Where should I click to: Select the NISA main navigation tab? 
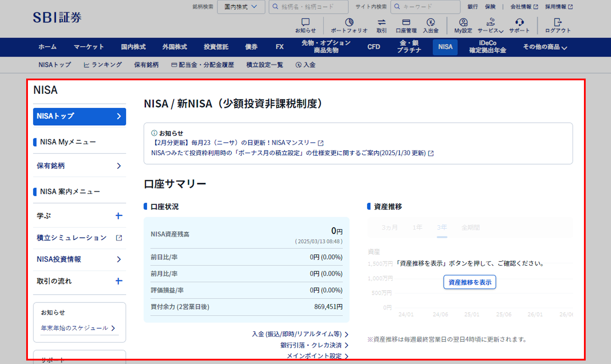pyautogui.click(x=445, y=47)
